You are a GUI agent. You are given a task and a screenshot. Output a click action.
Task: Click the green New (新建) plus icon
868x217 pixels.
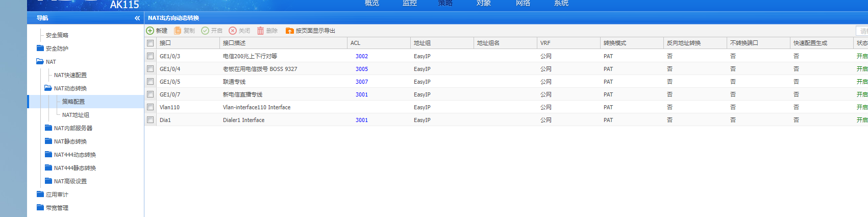[150, 31]
